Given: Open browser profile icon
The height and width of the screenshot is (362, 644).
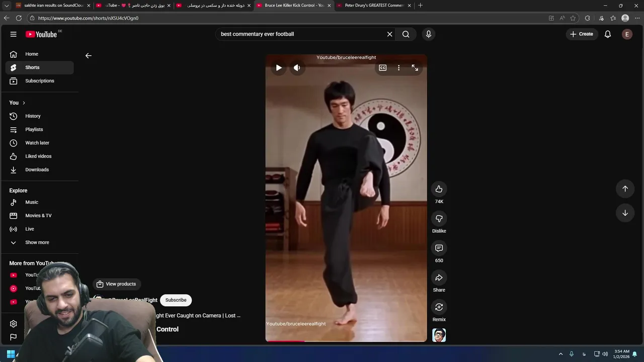Looking at the screenshot, I should (x=625, y=18).
